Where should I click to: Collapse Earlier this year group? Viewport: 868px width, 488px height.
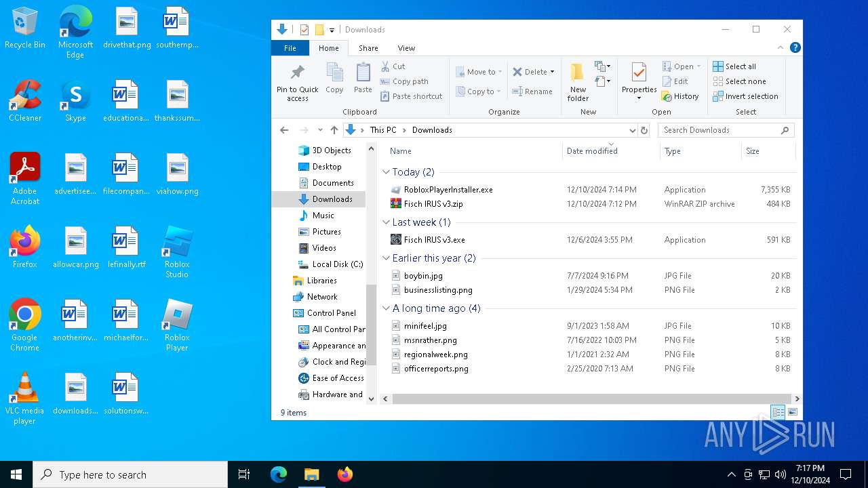click(x=386, y=258)
